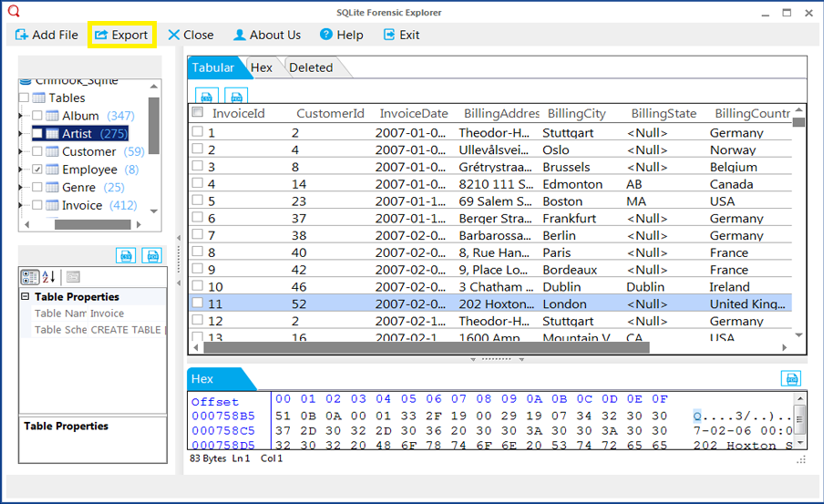Check the Customer table checkbox
The width and height of the screenshot is (824, 504).
(x=37, y=151)
